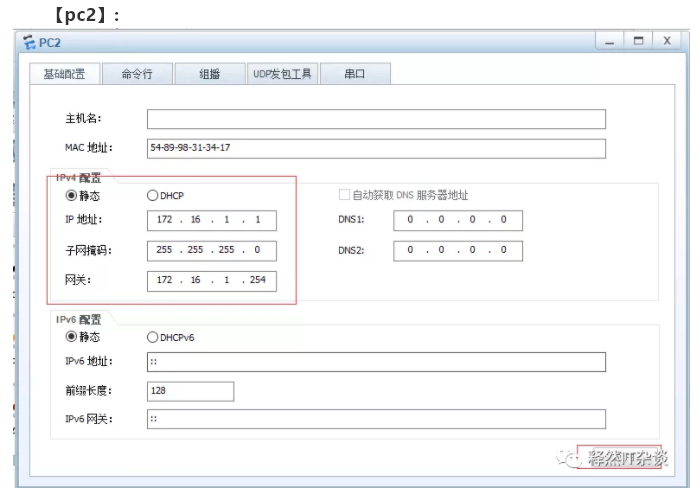The height and width of the screenshot is (495, 700).
Task: Click the 子网掩码 field 255.255.255.0
Action: tap(212, 251)
